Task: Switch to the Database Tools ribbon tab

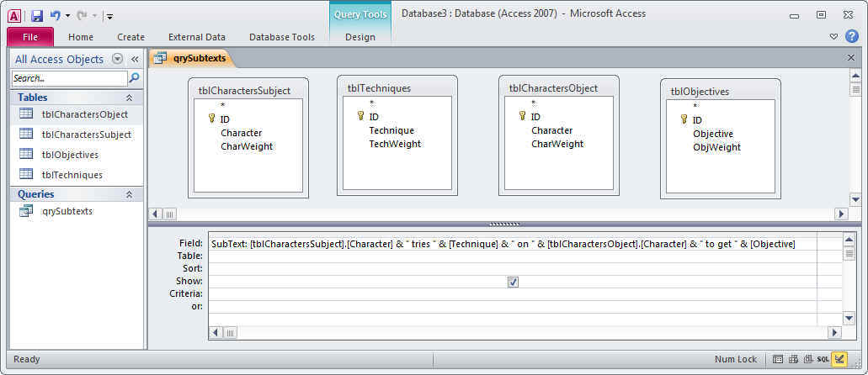Action: click(x=282, y=37)
